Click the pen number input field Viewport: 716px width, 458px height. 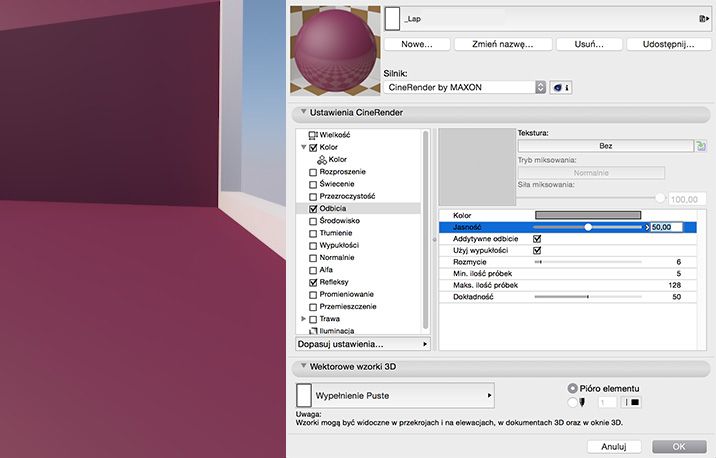click(x=607, y=402)
